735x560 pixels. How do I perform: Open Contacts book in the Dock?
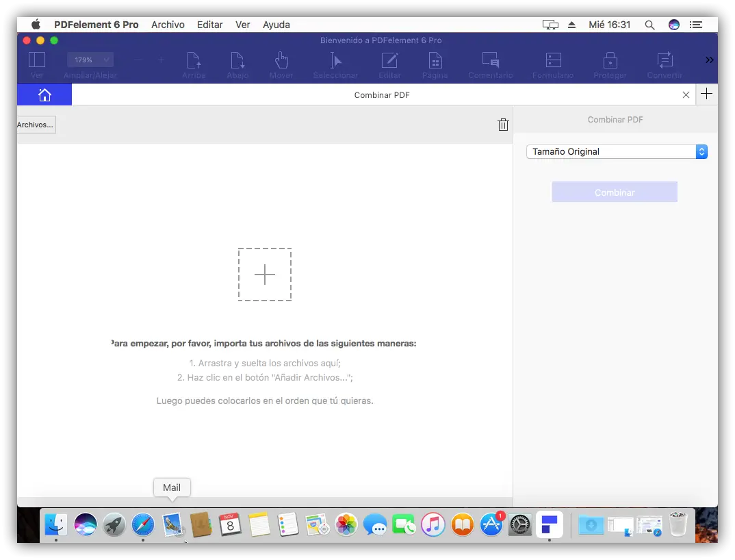[201, 524]
